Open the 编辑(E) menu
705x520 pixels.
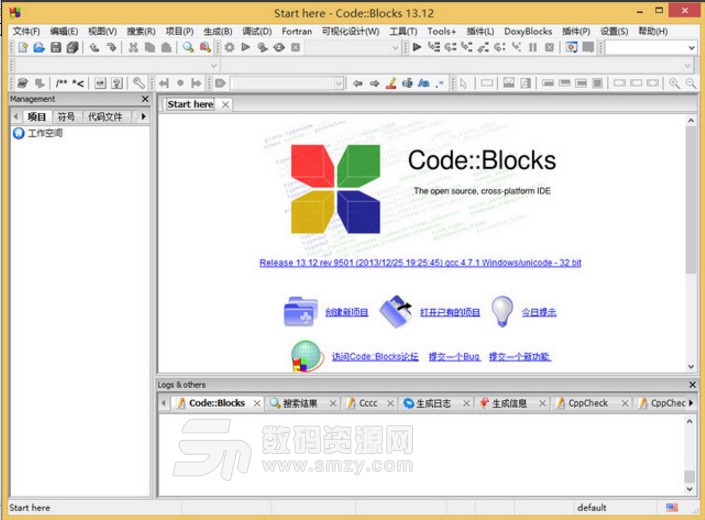tap(64, 31)
